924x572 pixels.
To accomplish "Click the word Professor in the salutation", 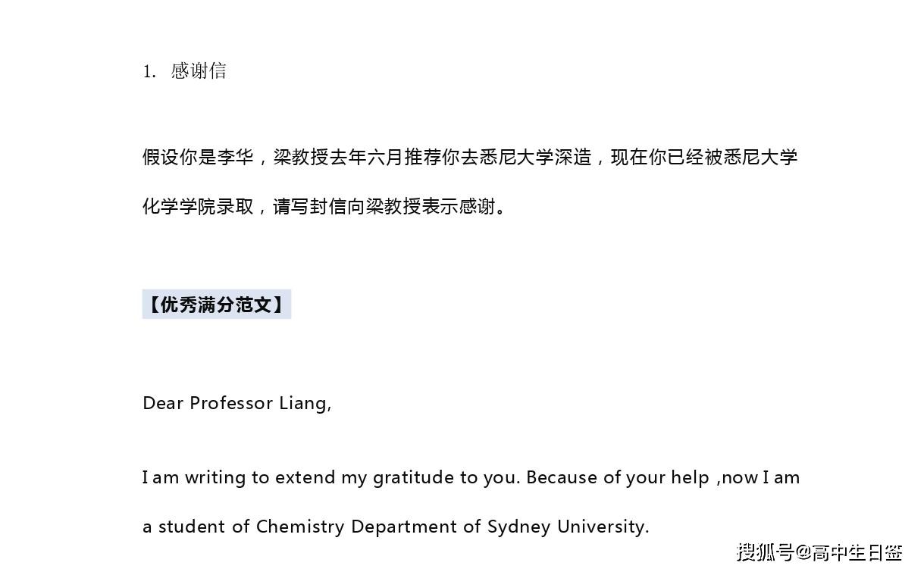I will point(230,403).
